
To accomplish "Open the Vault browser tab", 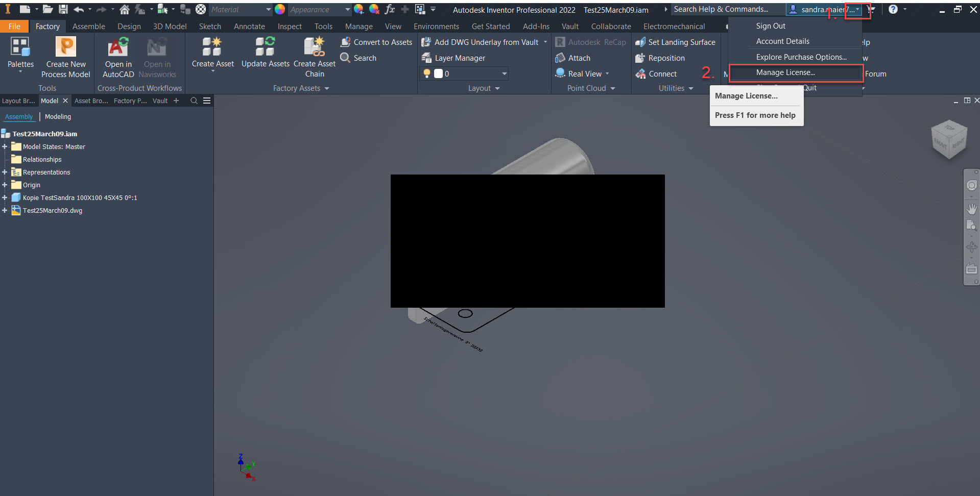I will (160, 101).
